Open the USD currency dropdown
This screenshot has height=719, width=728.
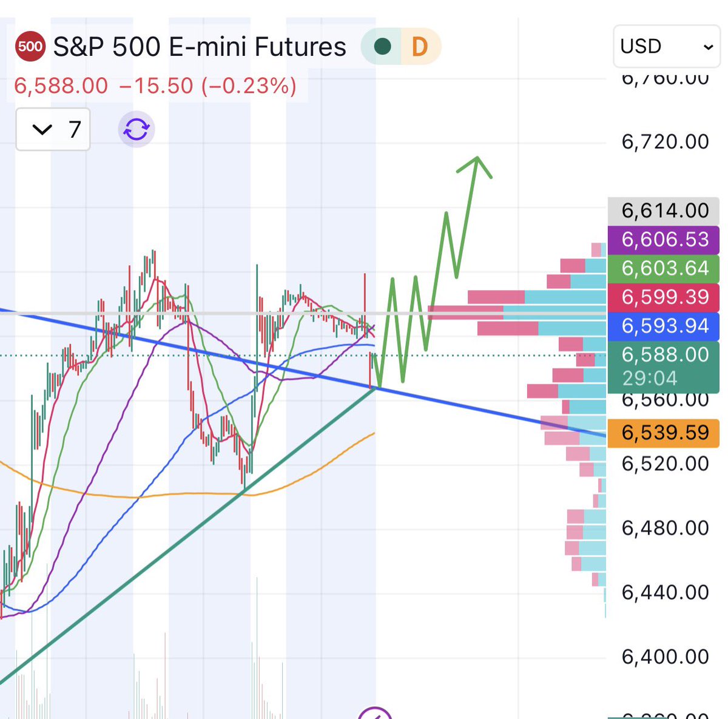pos(667,46)
